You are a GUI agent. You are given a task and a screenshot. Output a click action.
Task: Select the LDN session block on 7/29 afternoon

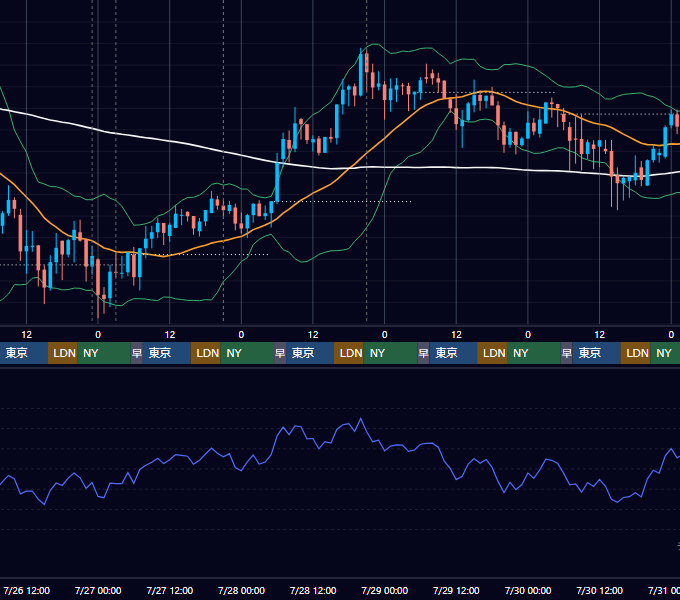[492, 353]
